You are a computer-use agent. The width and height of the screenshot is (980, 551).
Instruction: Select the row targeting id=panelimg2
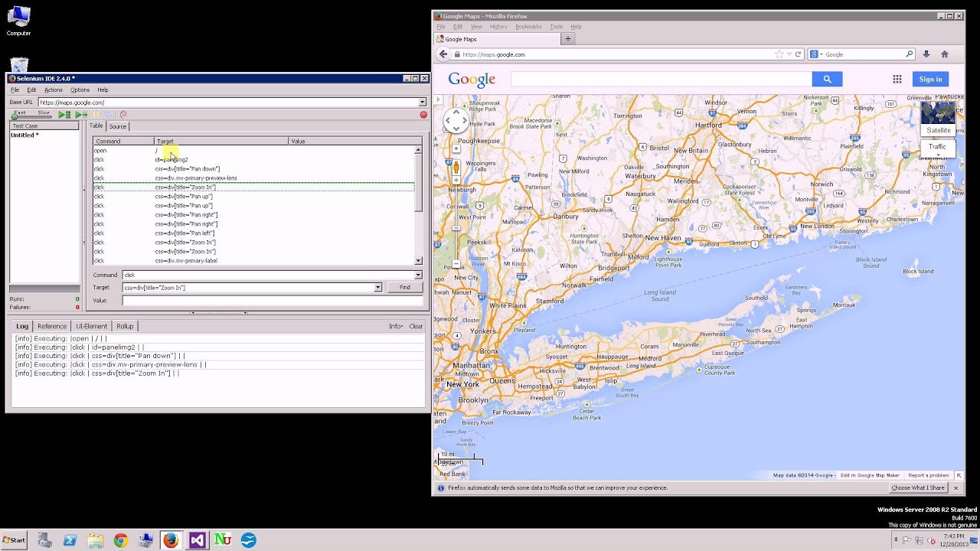(x=254, y=159)
